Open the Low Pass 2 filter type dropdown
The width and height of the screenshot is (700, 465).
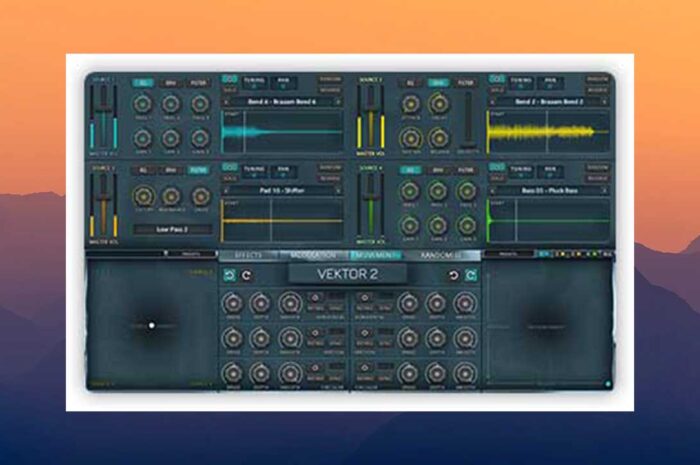coord(172,229)
